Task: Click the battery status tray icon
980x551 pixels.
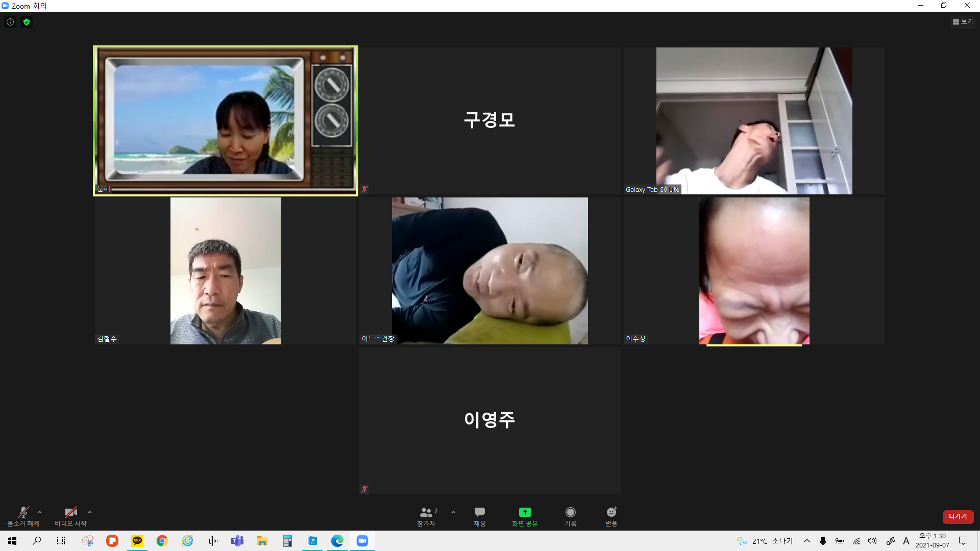Action: coord(840,541)
